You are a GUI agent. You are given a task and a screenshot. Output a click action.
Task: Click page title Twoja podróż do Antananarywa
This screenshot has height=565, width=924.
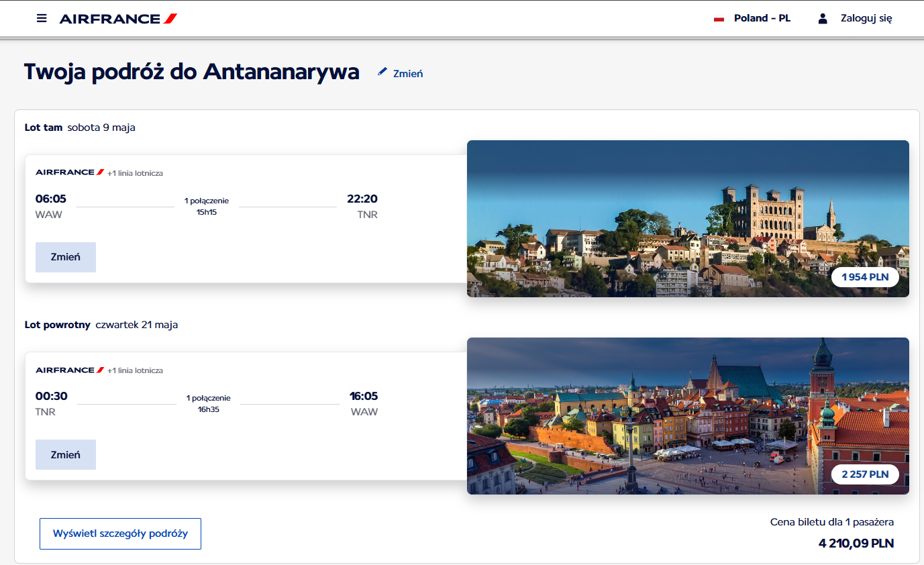point(192,72)
